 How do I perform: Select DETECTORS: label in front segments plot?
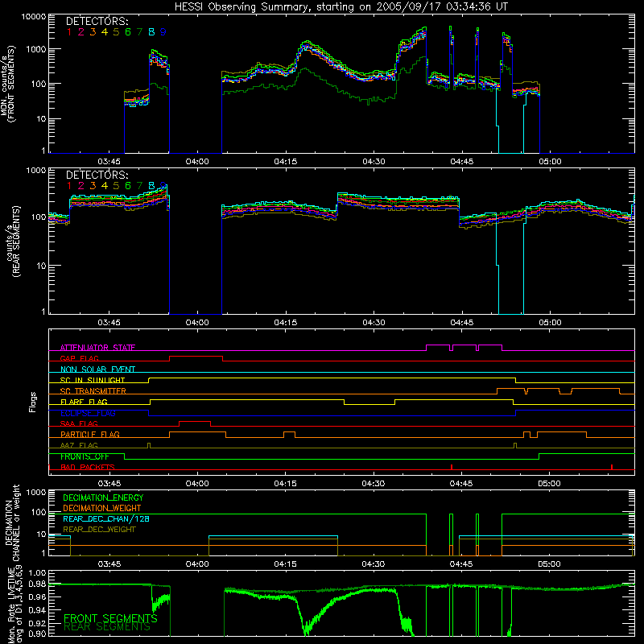[97, 21]
